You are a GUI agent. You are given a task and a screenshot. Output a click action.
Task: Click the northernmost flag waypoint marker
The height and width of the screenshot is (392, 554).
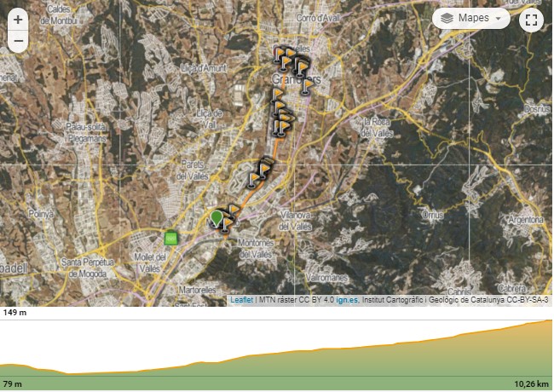[x=282, y=56]
